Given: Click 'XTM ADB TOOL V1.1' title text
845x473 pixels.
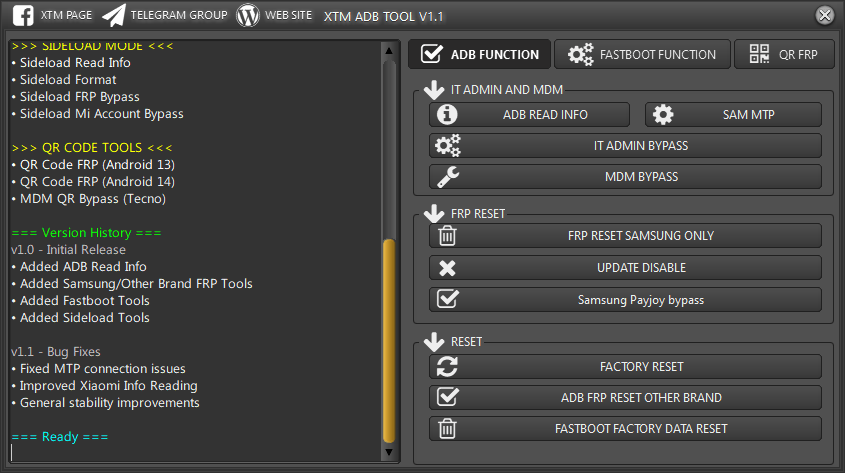Looking at the screenshot, I should tap(384, 17).
